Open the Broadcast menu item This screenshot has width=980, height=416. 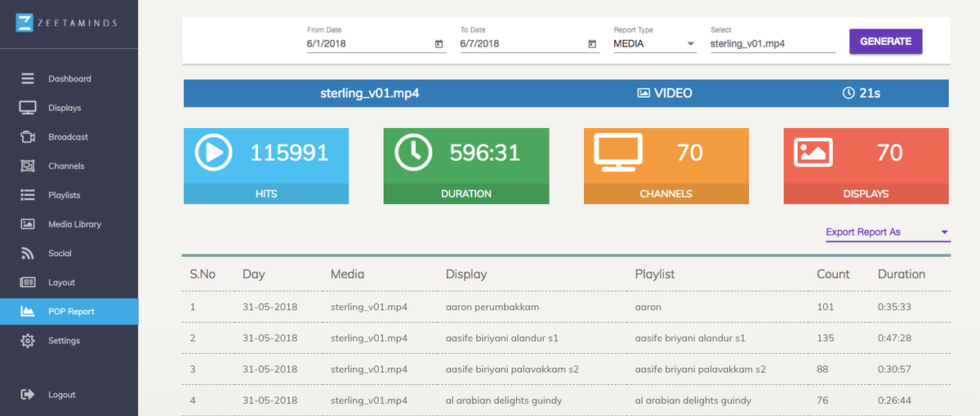tap(69, 137)
